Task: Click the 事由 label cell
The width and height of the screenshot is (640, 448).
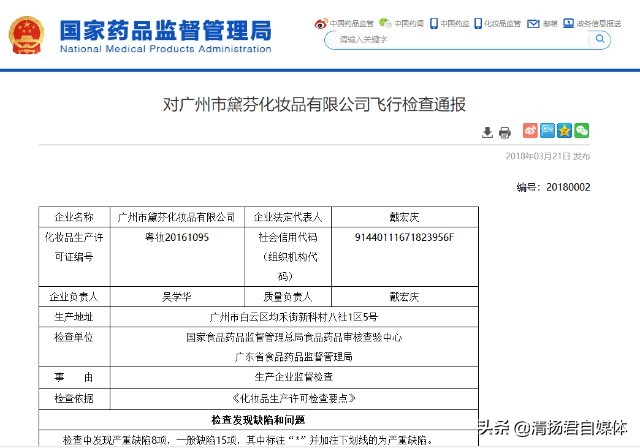Action: [x=74, y=377]
